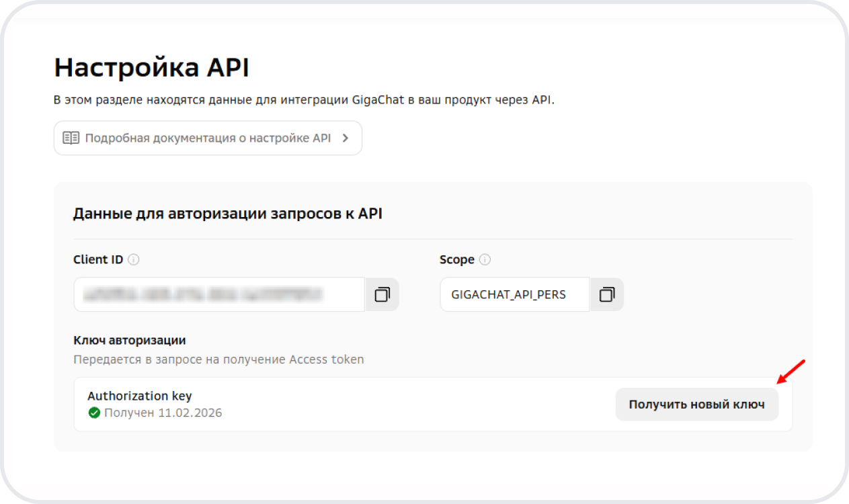Click the "Client ID" label text

(x=98, y=259)
